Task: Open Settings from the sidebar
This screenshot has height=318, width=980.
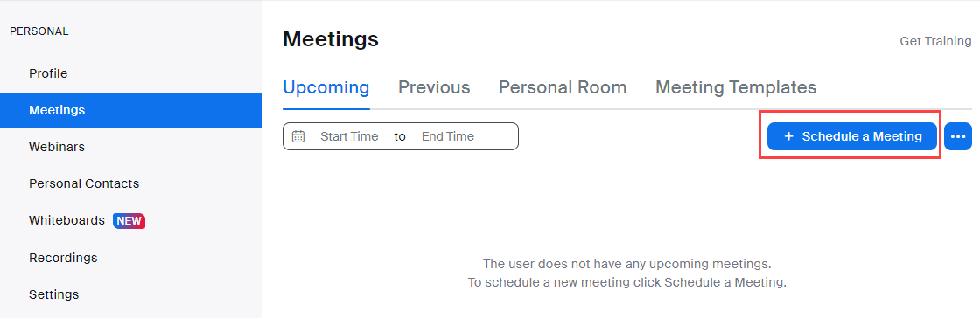Action: pos(53,294)
